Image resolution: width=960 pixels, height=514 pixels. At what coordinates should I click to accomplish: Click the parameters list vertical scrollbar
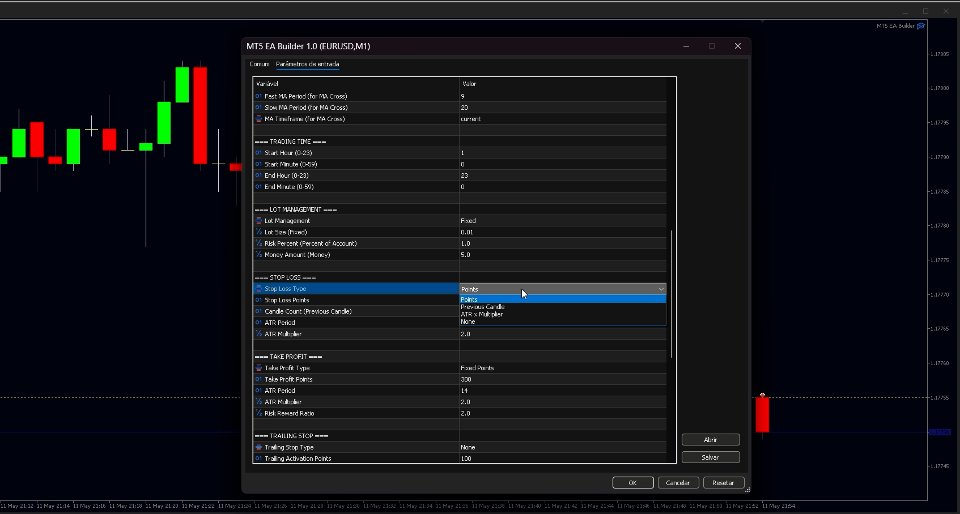[x=671, y=294]
